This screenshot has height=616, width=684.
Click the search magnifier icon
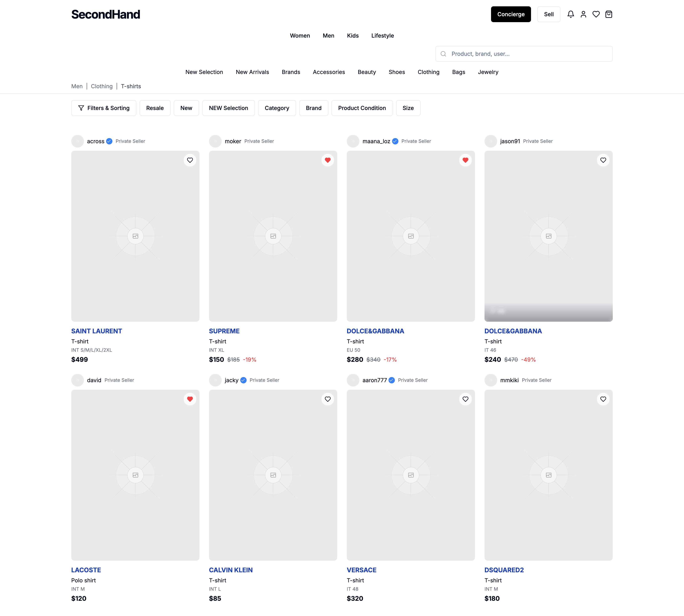[x=443, y=54]
